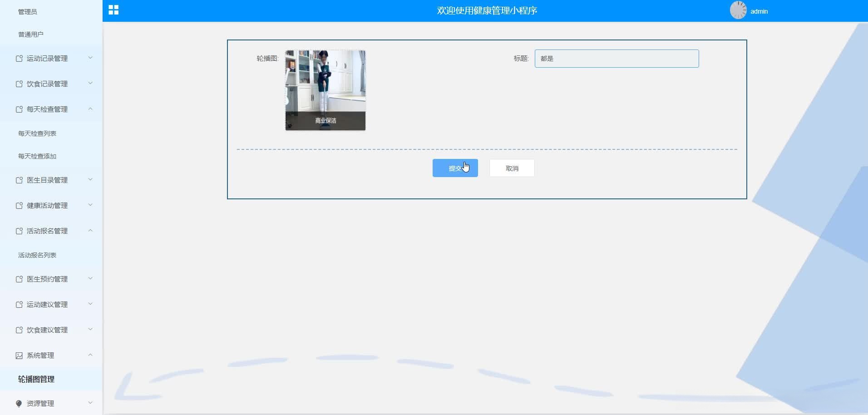Collapse the 每天检查管理 section
The image size is (868, 415).
click(x=90, y=109)
